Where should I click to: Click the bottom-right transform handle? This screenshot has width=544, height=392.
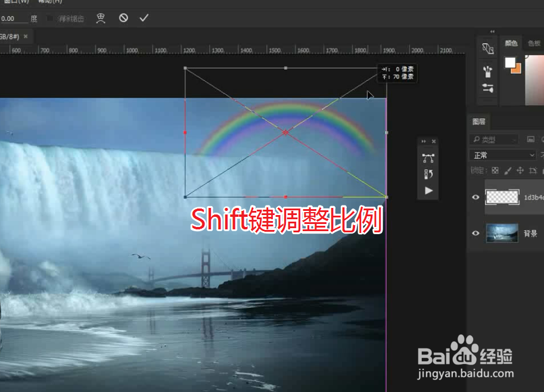(387, 197)
